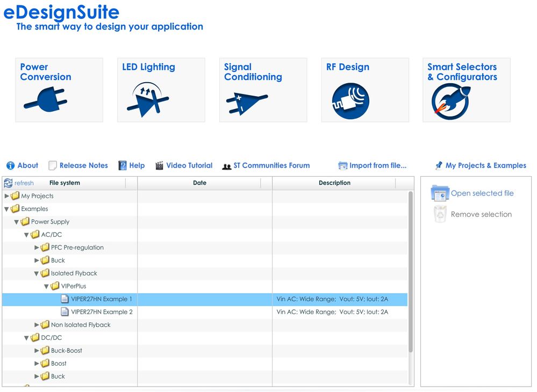Click the Release Notes document icon
Viewport: 537px width, 392px height.
point(52,165)
